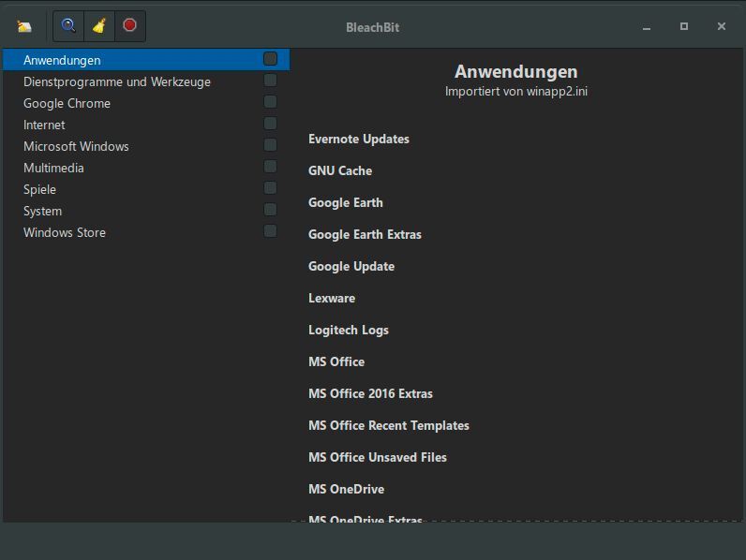The height and width of the screenshot is (560, 746).
Task: Minimize the BleachBit window
Action: tap(647, 27)
